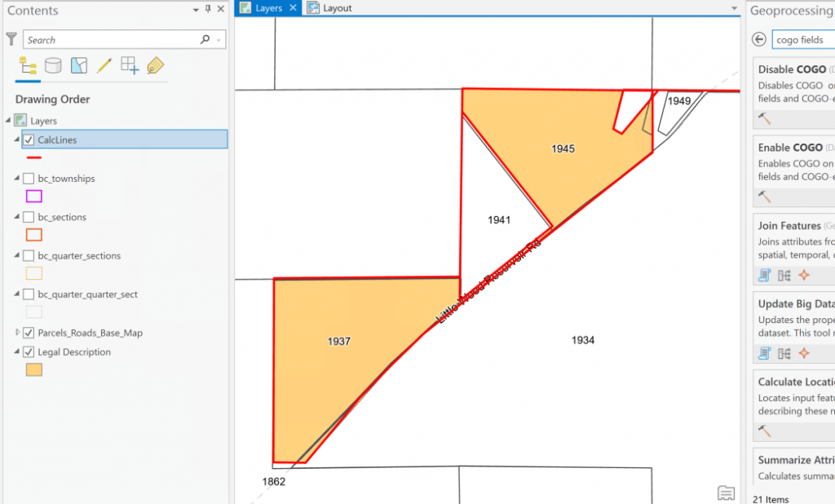The width and height of the screenshot is (835, 504).
Task: Choose the List By Snapping icon
Action: pyautogui.click(x=129, y=66)
